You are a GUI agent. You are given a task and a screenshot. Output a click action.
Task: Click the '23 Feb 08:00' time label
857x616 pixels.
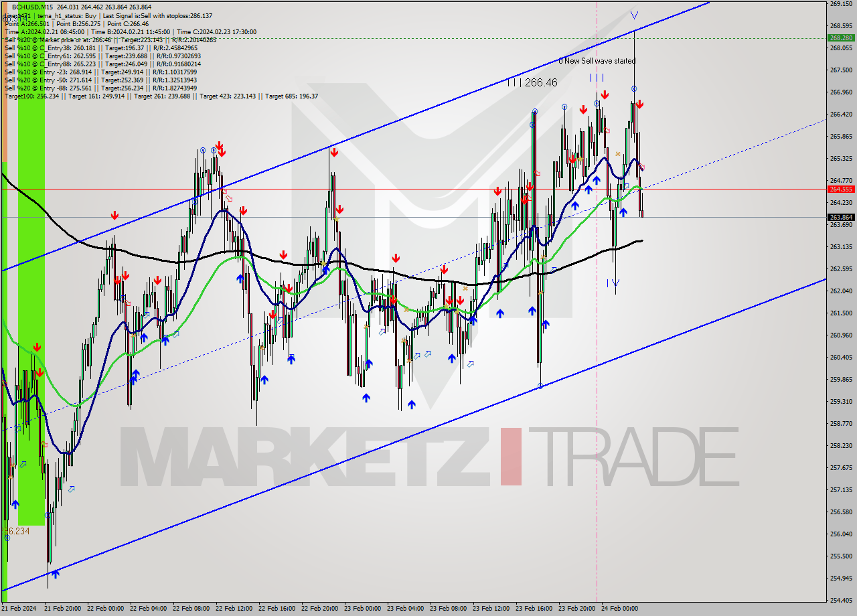point(448,609)
